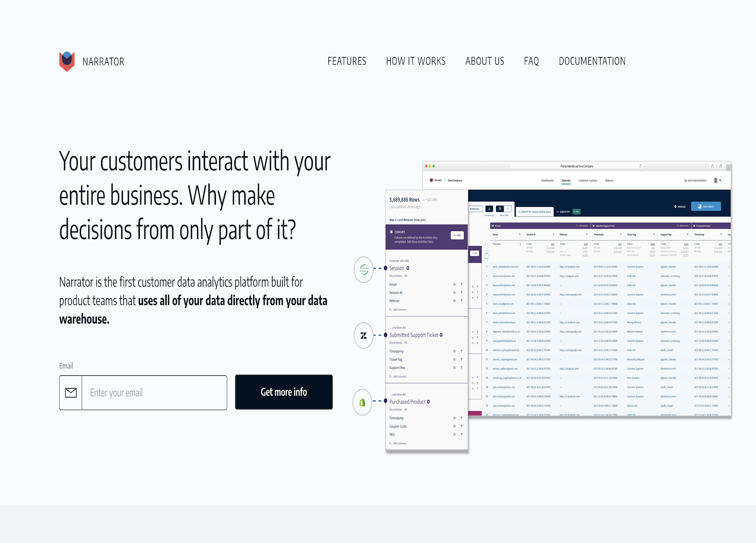Click the Shopify bag source icon

tap(363, 402)
